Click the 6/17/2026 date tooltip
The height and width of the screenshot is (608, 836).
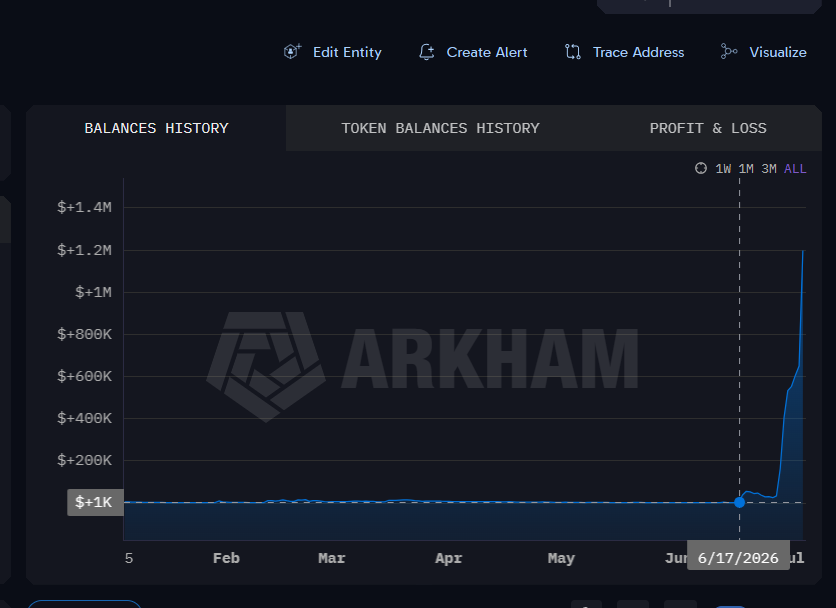(x=738, y=555)
